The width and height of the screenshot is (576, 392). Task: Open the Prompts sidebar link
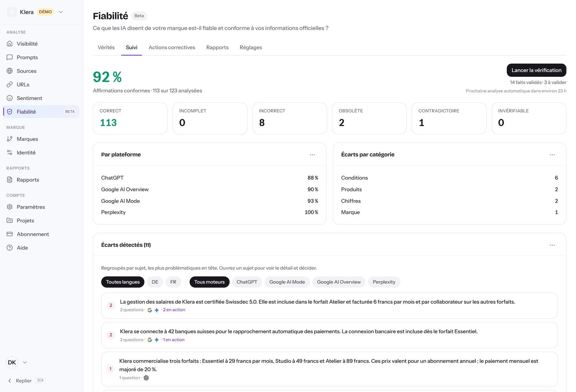pos(41,57)
